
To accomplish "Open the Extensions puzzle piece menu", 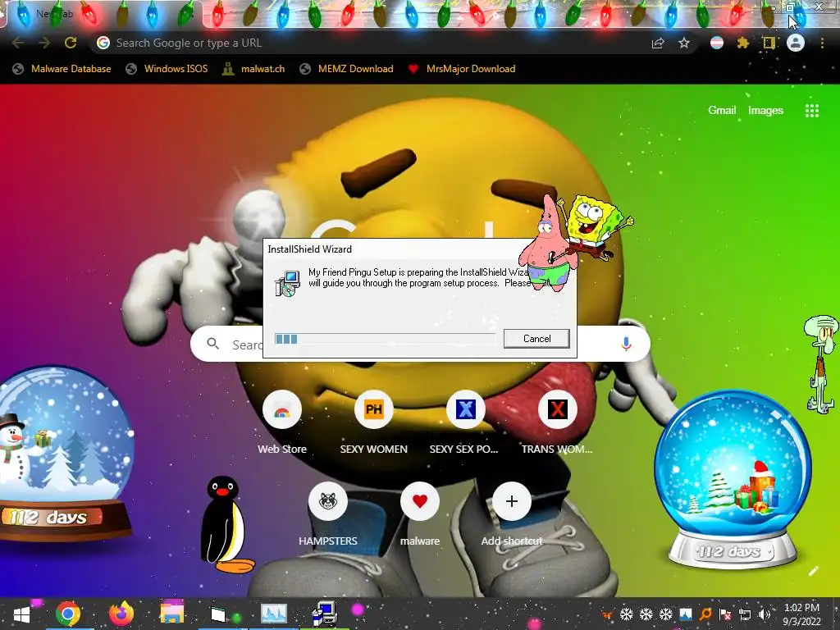I will click(742, 43).
